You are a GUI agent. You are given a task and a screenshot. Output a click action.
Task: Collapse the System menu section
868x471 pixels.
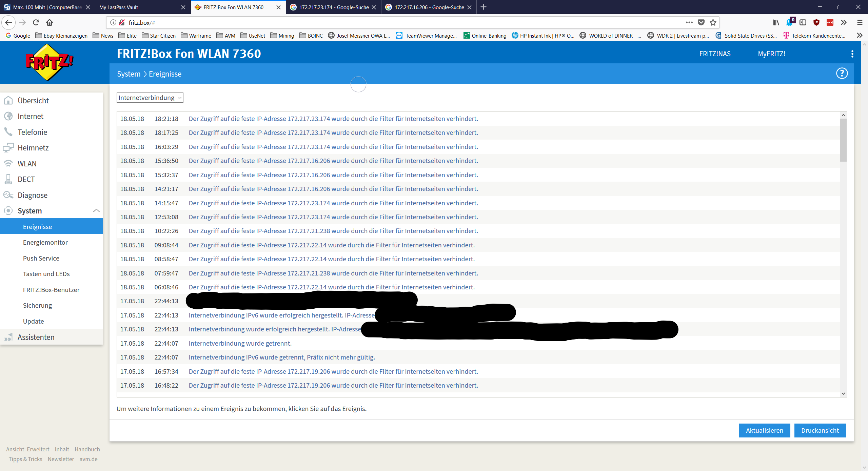pyautogui.click(x=96, y=211)
